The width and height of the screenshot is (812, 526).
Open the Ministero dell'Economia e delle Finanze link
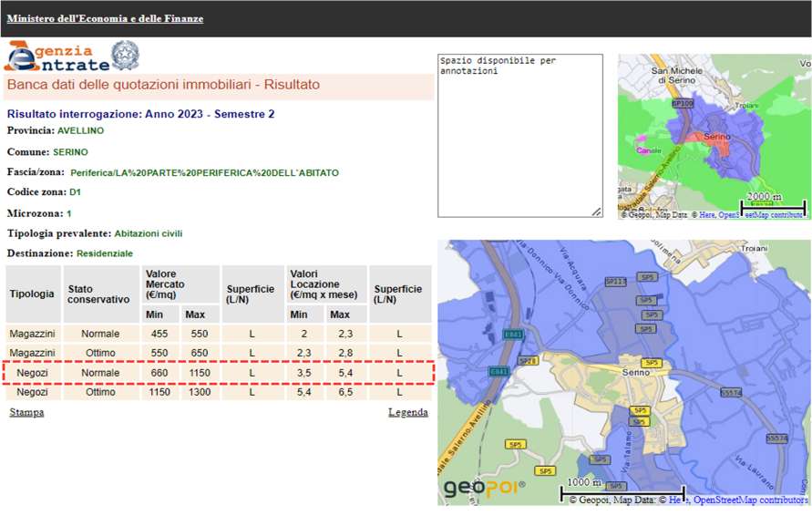[105, 18]
